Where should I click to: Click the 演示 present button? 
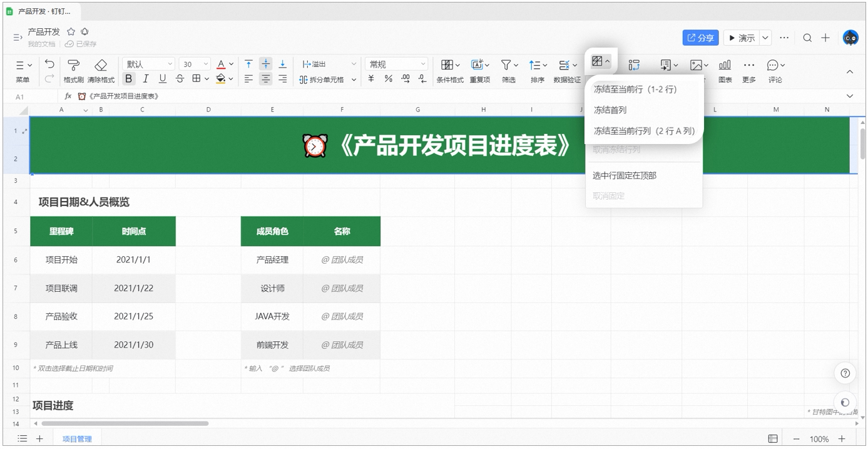[742, 38]
